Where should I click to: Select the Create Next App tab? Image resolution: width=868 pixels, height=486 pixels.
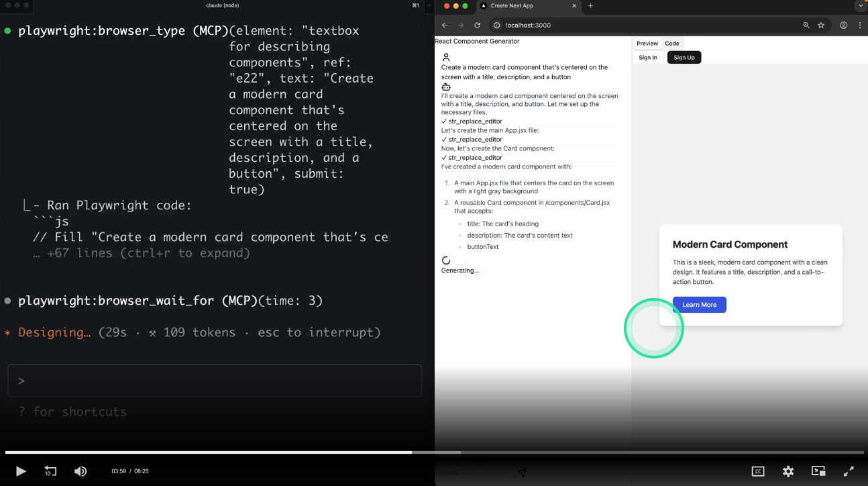[529, 6]
